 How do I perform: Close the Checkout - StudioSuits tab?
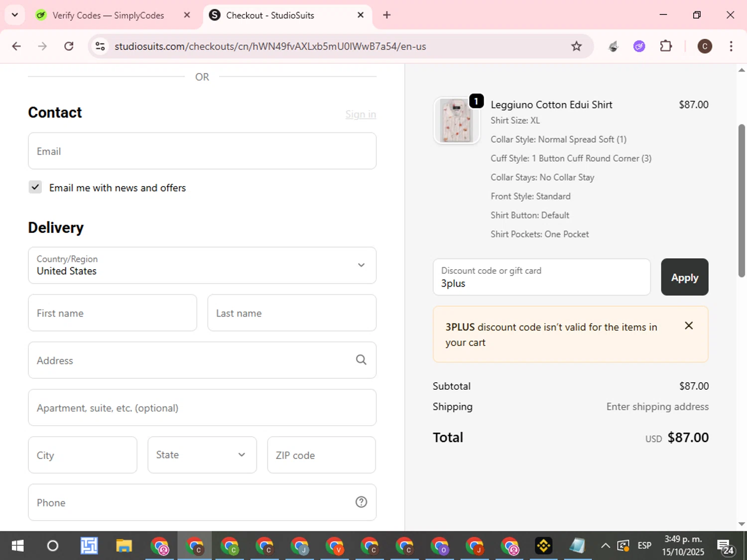point(361,15)
